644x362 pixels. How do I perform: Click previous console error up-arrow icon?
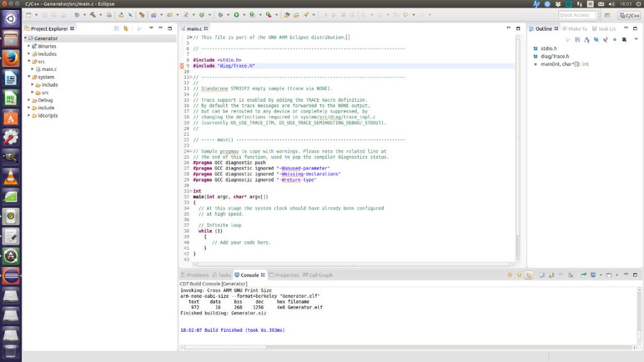pyautogui.click(x=519, y=275)
